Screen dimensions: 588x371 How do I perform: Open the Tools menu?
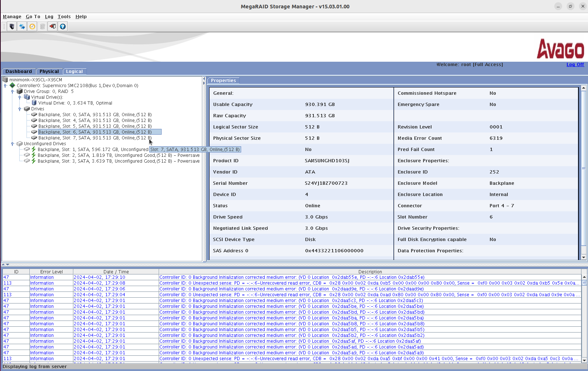coord(64,17)
